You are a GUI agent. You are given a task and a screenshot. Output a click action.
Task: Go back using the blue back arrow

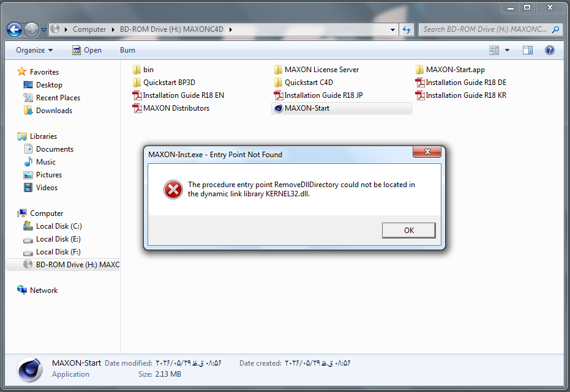pyautogui.click(x=15, y=29)
